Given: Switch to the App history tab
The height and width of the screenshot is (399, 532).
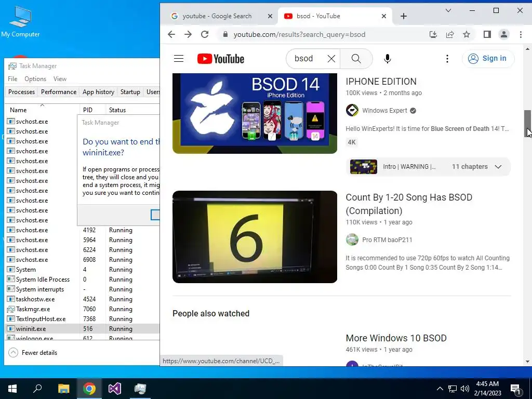Looking at the screenshot, I should [98, 92].
